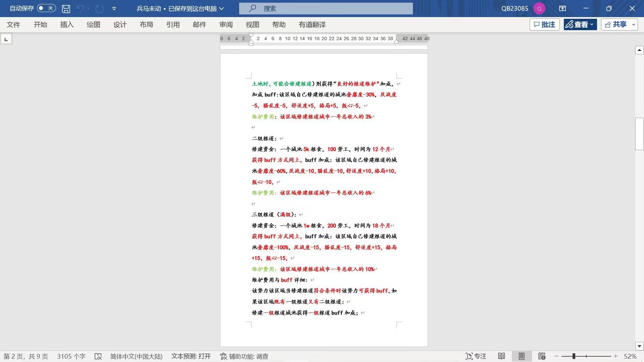This screenshot has width=644, height=362.
Task: Click the heading 二级粮道：
Action: tap(265, 138)
